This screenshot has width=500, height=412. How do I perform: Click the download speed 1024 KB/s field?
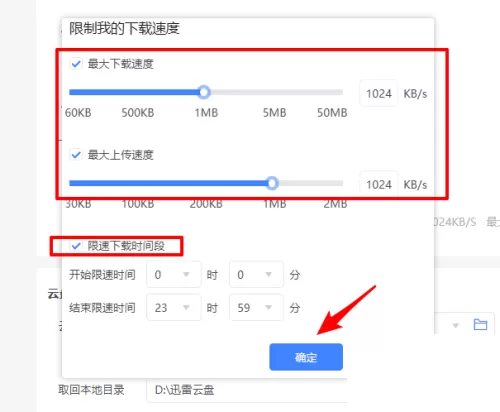point(379,94)
